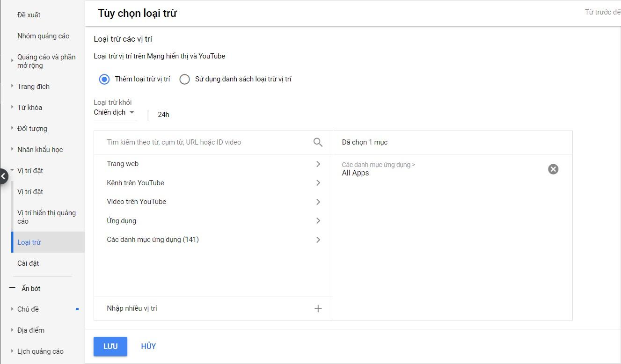
Task: Open Nhóm quảng cáo in sidebar
Action: 43,36
